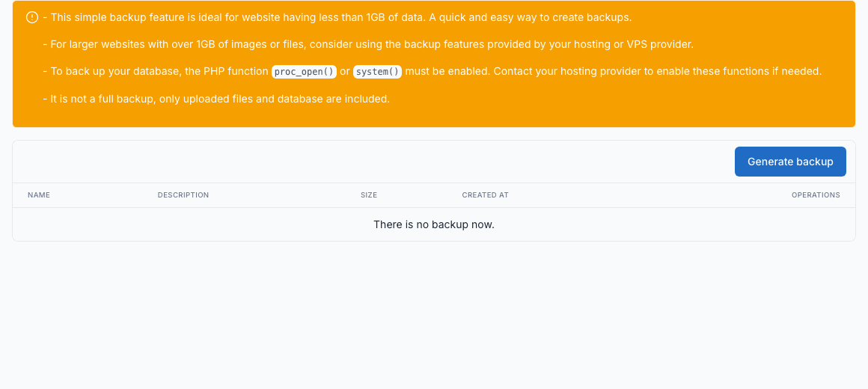This screenshot has height=389, width=868.
Task: Click the 'To back up your database' line
Action: coord(433,72)
